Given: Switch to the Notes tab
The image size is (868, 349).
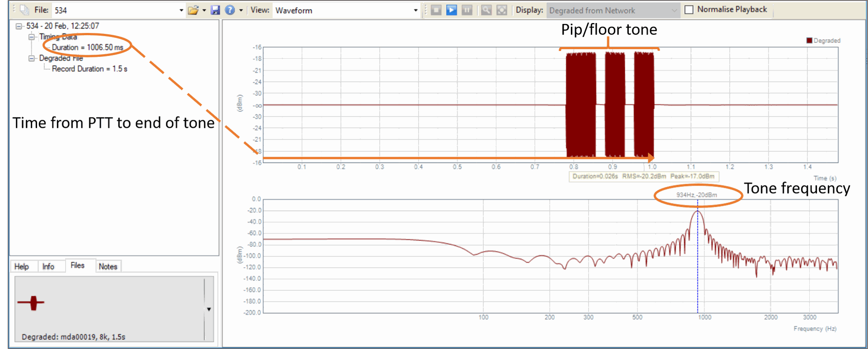Looking at the screenshot, I should 108,266.
